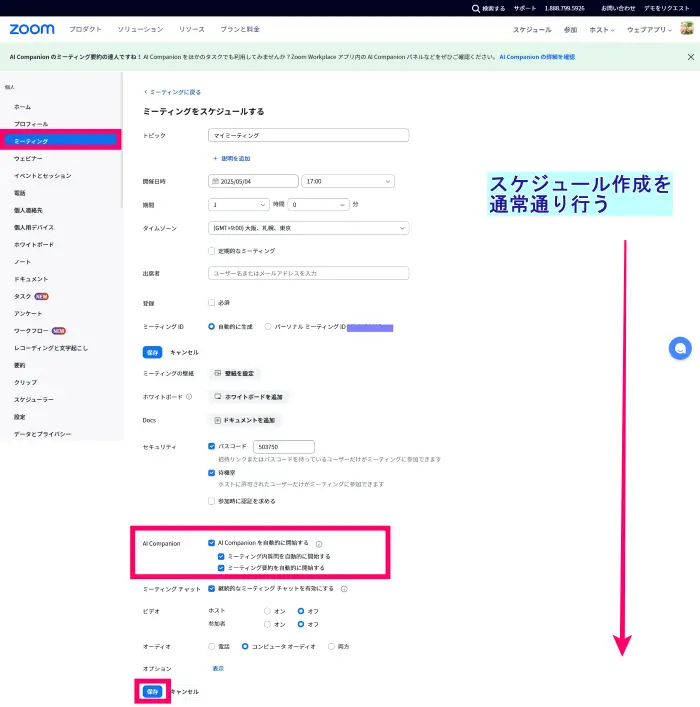Select ウェビナー in sidebar
This screenshot has width=700, height=707.
click(28, 159)
